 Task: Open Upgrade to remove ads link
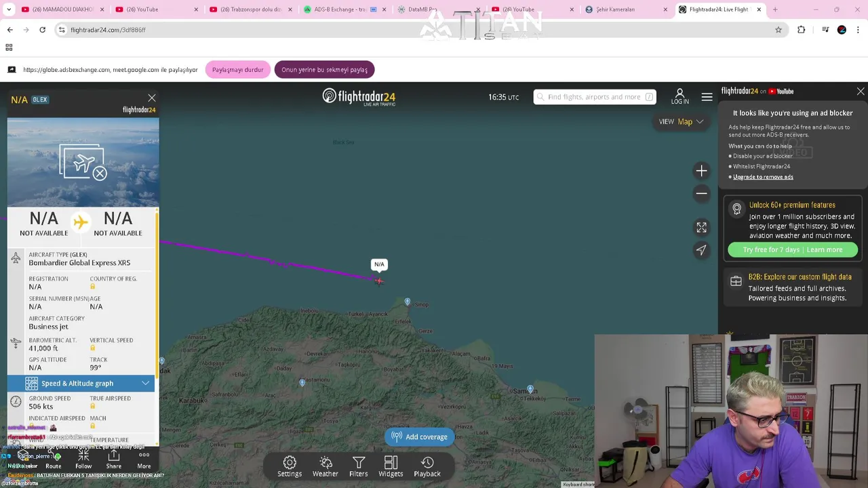[763, 177]
